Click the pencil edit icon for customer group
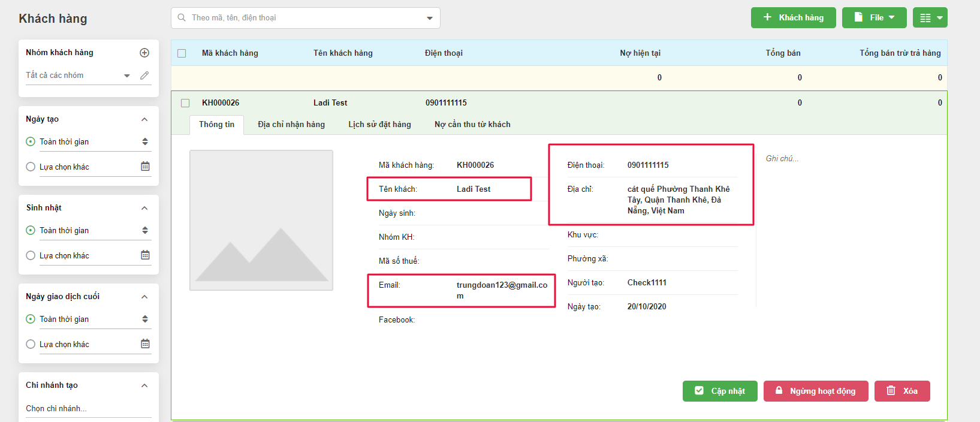This screenshot has width=980, height=422. [144, 76]
